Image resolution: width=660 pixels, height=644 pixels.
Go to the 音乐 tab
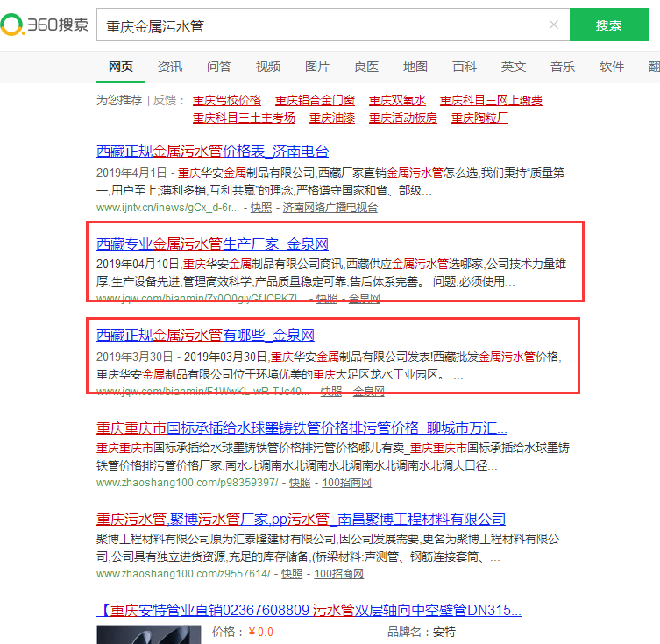point(563,67)
